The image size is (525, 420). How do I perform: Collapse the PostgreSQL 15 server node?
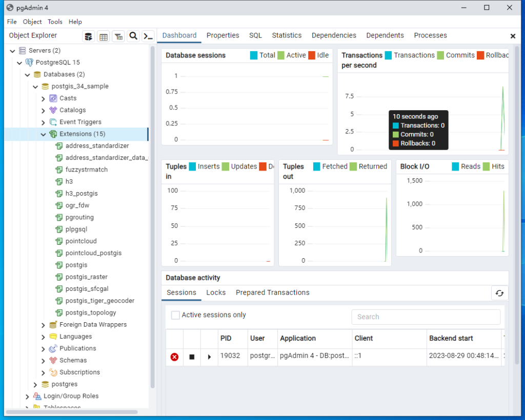tap(19, 62)
